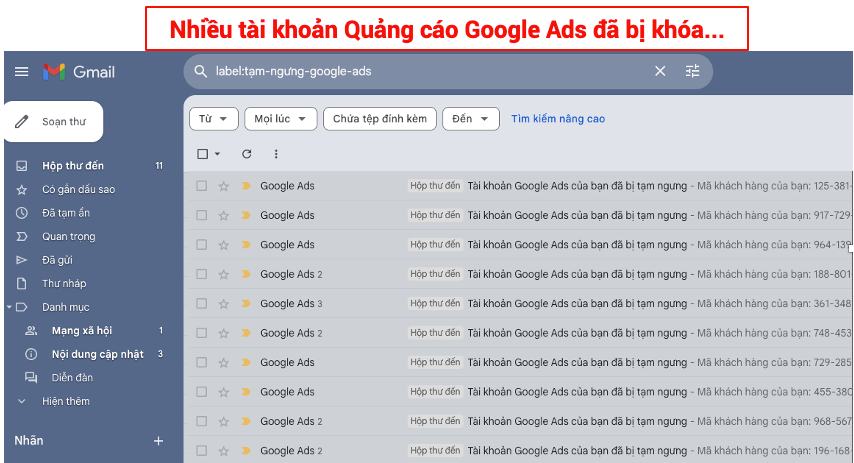The image size is (854, 463).
Task: Open the Nội dung cập nhật category
Action: point(95,354)
